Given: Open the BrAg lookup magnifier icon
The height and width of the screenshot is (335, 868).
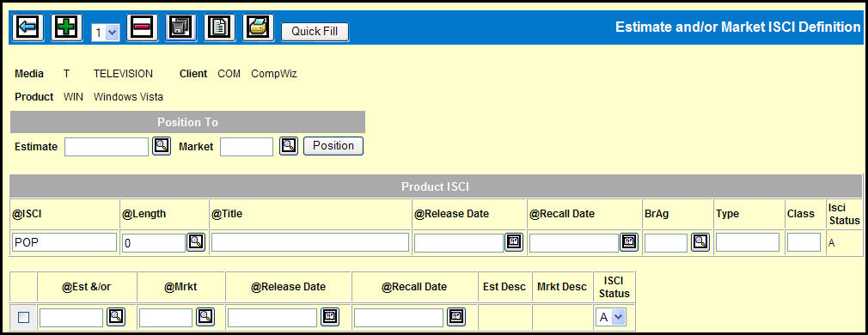Looking at the screenshot, I should click(700, 242).
